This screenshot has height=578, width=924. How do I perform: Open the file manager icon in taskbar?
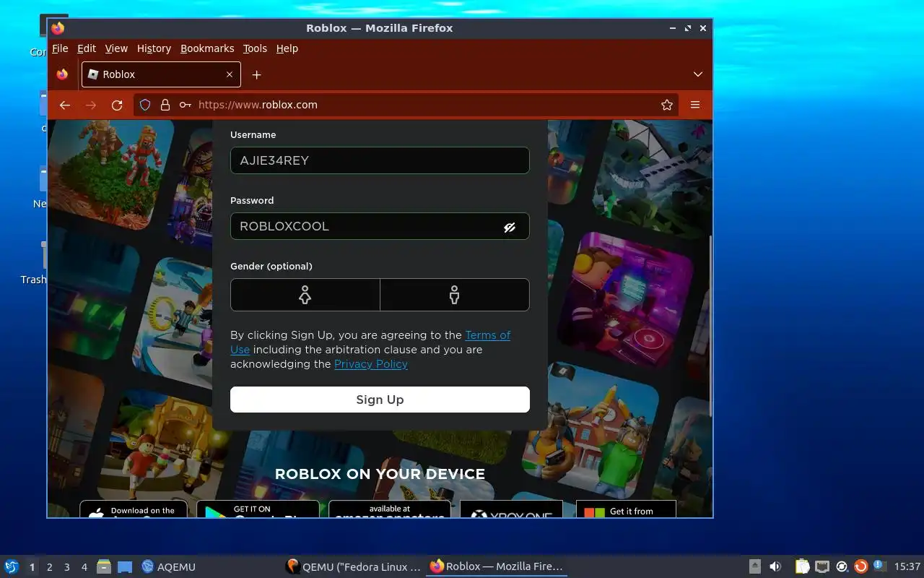(104, 567)
